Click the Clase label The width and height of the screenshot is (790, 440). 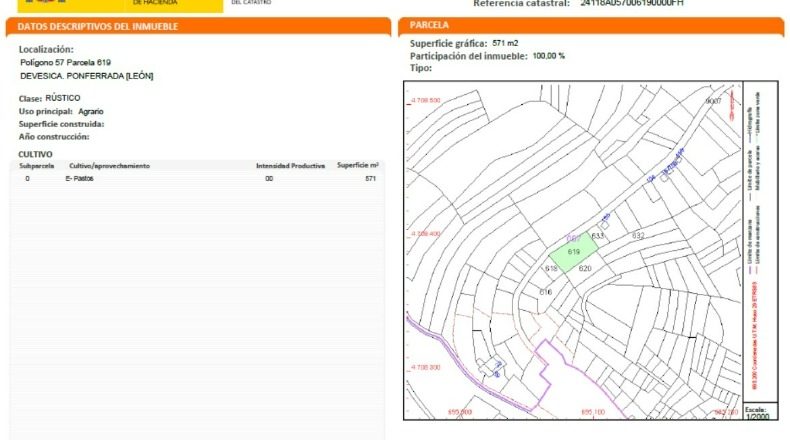tap(30, 98)
